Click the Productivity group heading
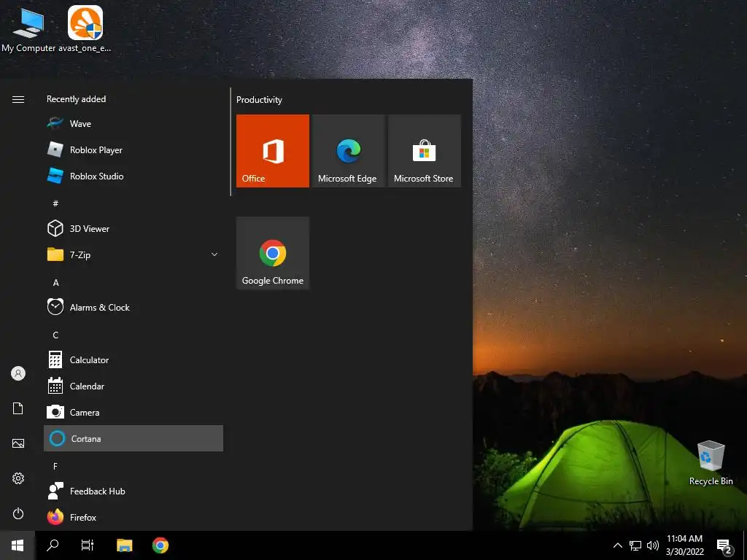Screen dimensions: 747x560 [259, 99]
